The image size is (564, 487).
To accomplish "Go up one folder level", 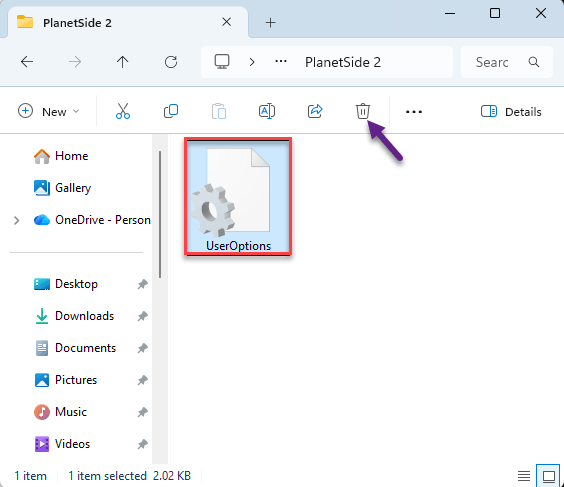I will click(123, 62).
